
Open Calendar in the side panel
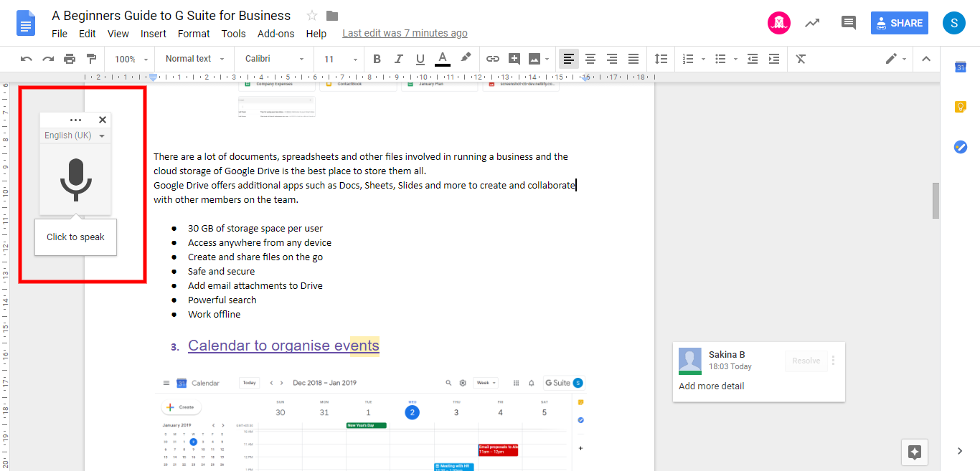pos(961,67)
